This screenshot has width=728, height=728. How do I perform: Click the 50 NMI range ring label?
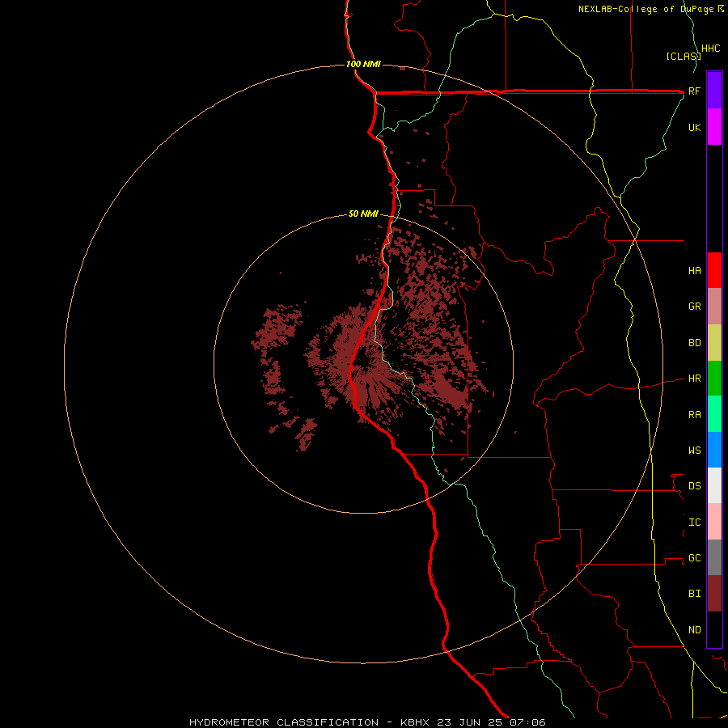click(363, 214)
